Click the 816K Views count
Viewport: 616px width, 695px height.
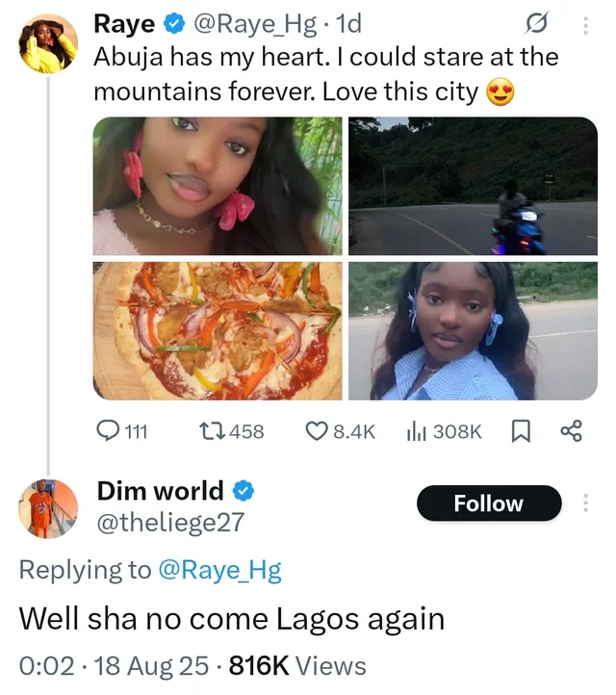(x=297, y=665)
